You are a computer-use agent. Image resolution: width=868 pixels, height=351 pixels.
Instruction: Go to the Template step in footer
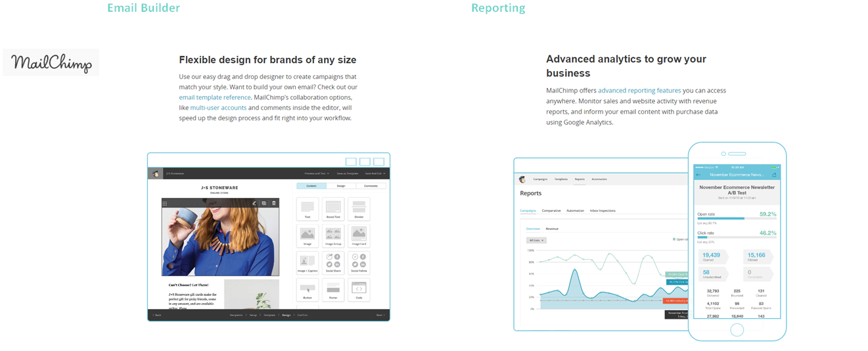pyautogui.click(x=270, y=315)
